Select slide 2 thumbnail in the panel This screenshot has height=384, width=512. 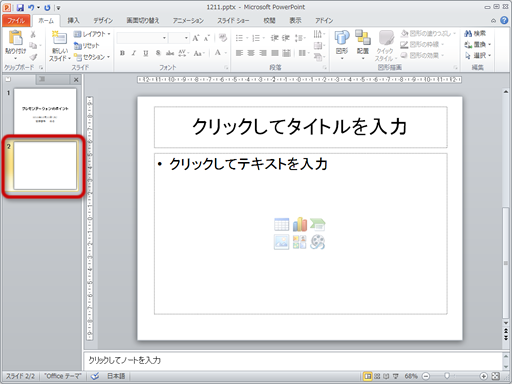[x=45, y=165]
